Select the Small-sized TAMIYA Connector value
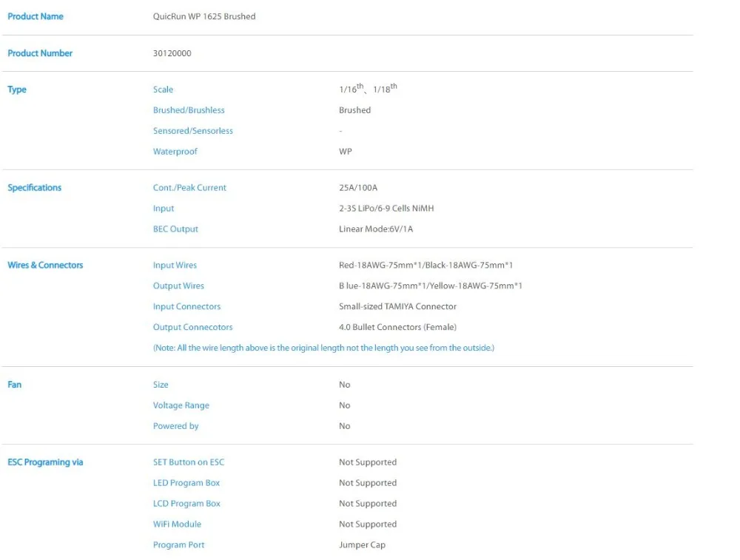Screen dimensions: 740x560 pyautogui.click(x=398, y=307)
